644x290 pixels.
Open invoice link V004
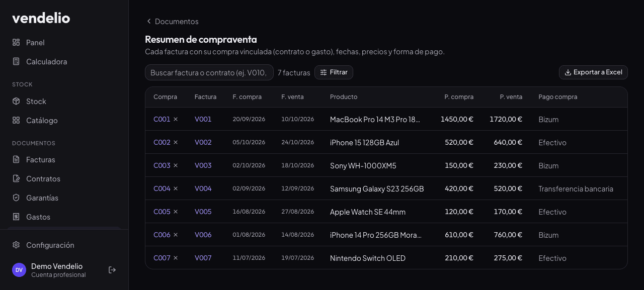203,188
